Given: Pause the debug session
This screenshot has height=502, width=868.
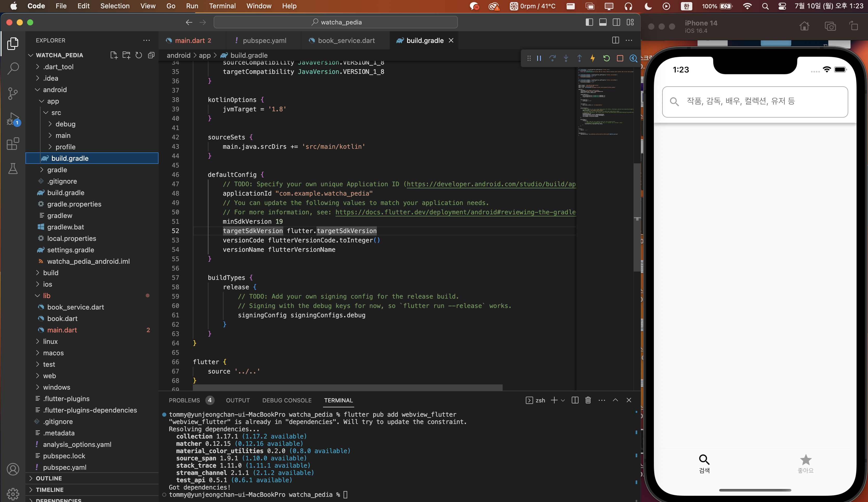Looking at the screenshot, I should pos(539,58).
